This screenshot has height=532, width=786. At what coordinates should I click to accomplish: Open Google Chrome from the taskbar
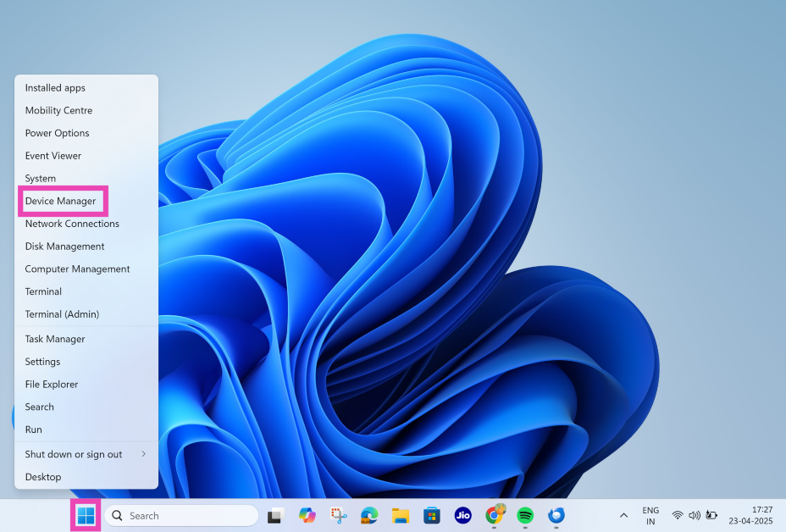click(494, 515)
